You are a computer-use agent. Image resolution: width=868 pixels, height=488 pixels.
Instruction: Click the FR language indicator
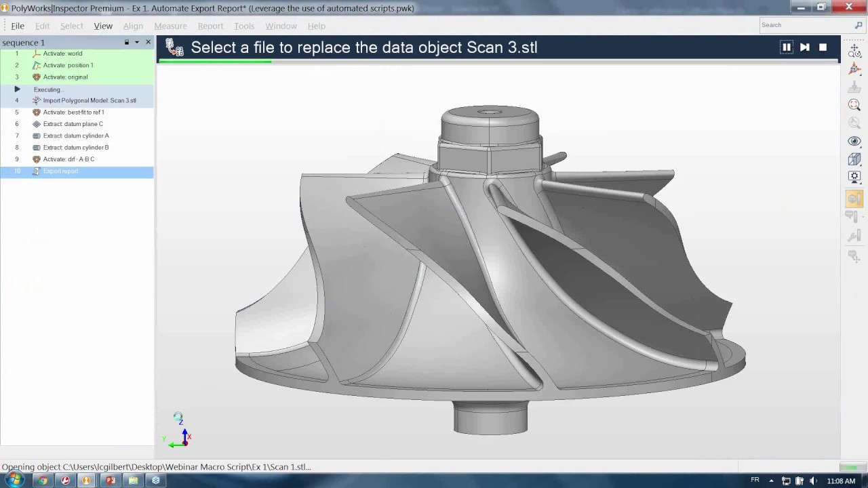[x=755, y=481]
